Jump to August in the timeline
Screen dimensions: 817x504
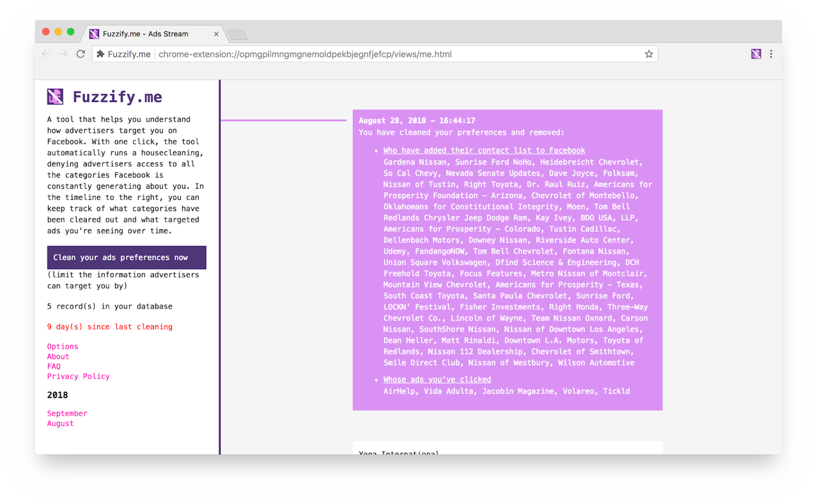(x=60, y=423)
